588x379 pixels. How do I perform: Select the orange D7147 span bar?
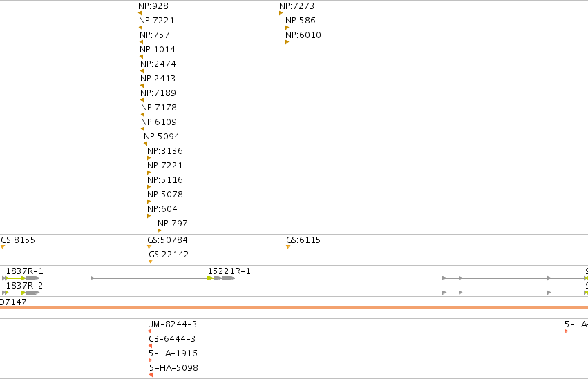(294, 307)
